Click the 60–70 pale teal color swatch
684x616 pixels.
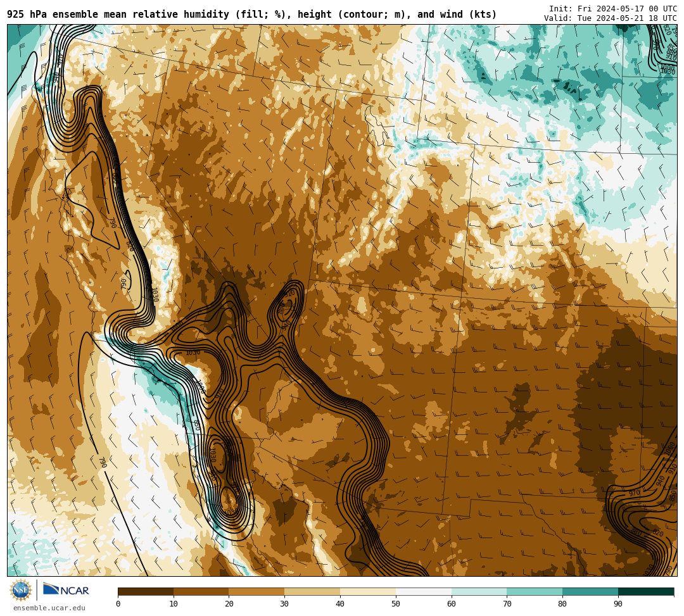pyautogui.click(x=479, y=591)
